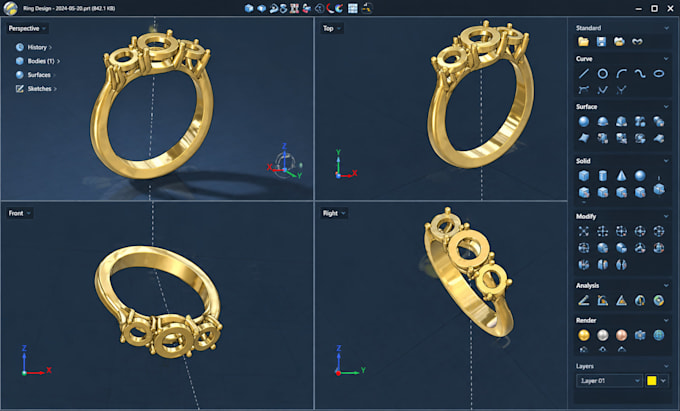Open the folder icon in Standard
The image size is (680, 411).
(583, 42)
